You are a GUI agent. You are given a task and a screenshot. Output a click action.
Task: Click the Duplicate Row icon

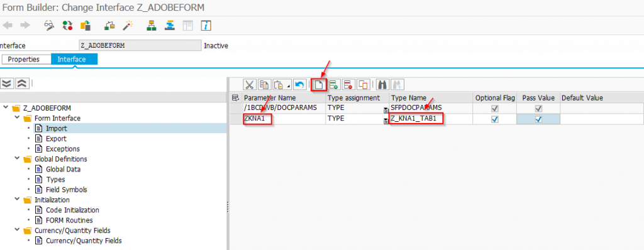(363, 85)
